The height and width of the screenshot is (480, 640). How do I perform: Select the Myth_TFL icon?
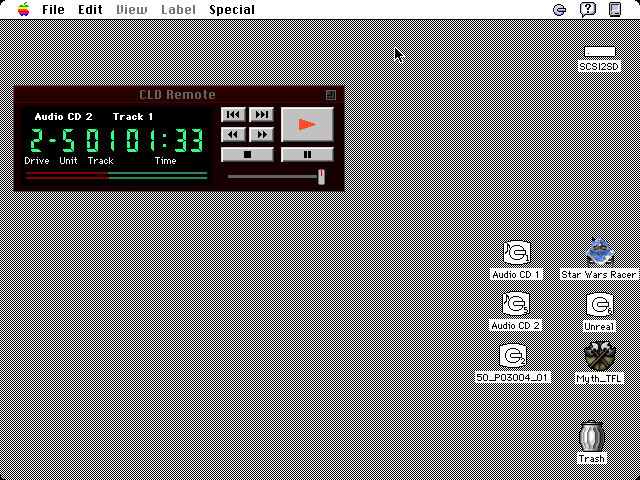point(600,356)
